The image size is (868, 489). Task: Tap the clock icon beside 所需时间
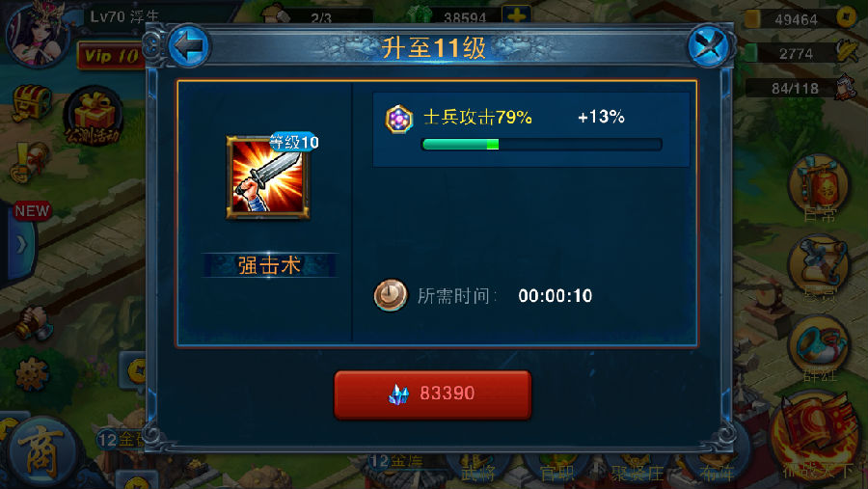point(391,294)
